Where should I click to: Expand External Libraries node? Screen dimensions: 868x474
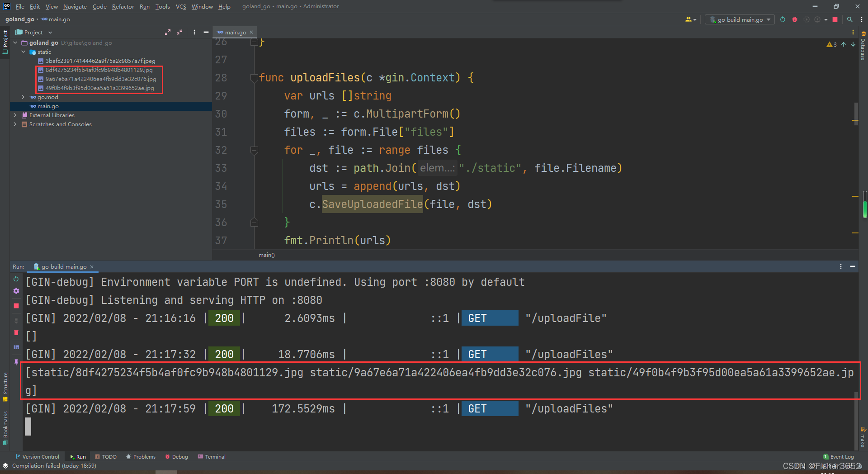pyautogui.click(x=15, y=115)
